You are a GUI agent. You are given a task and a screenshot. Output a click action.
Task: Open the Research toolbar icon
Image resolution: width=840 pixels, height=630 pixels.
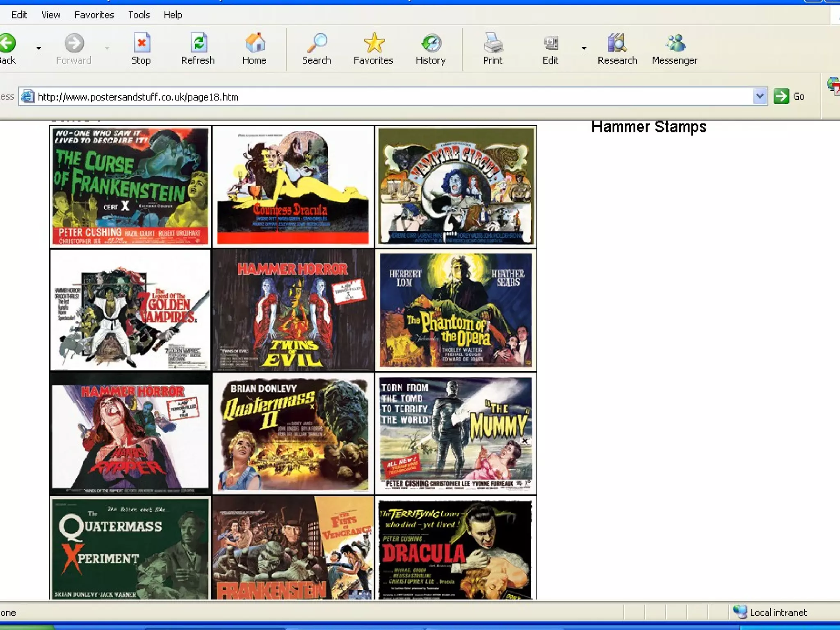tap(617, 43)
